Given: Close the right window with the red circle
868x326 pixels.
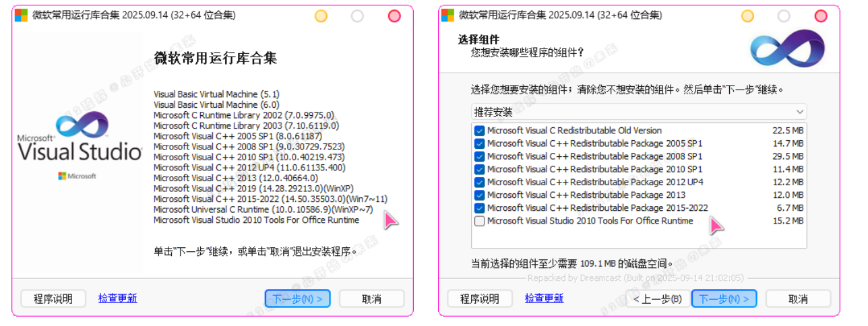Looking at the screenshot, I should coord(821,15).
